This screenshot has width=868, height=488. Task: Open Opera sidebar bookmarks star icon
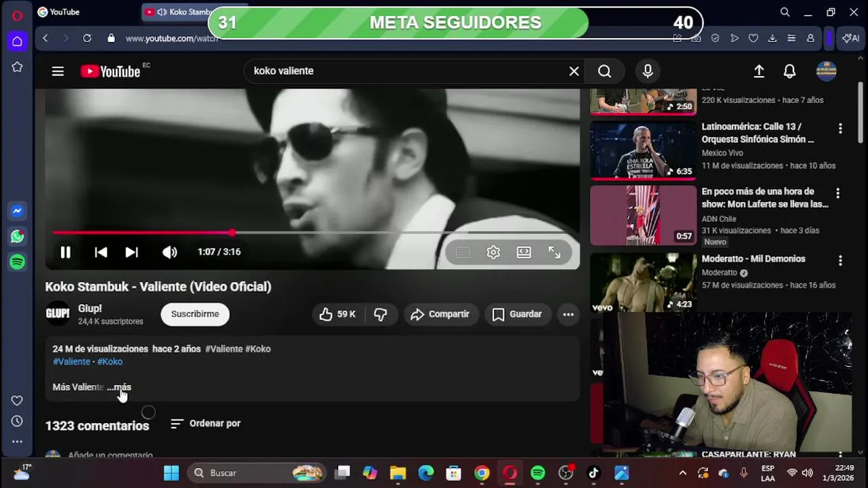click(x=17, y=67)
